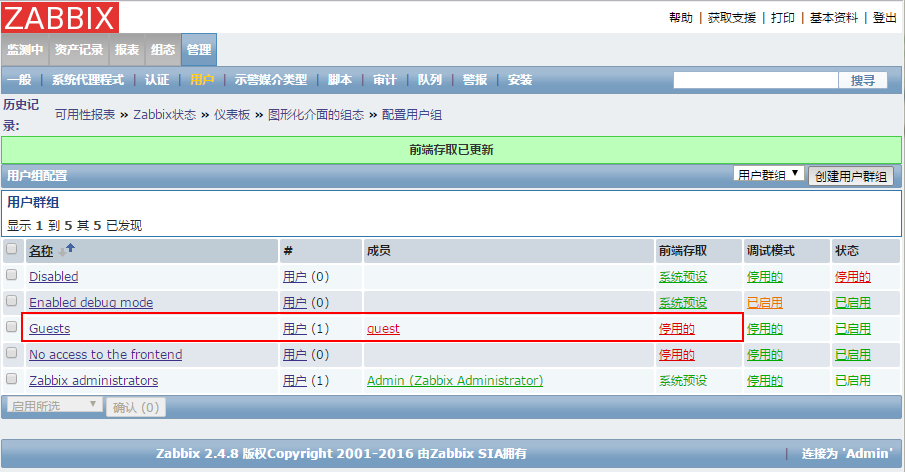Screen dimensions: 905x472
Task: Toggle Disabled group frontend access 系统预设
Action: coord(683,276)
